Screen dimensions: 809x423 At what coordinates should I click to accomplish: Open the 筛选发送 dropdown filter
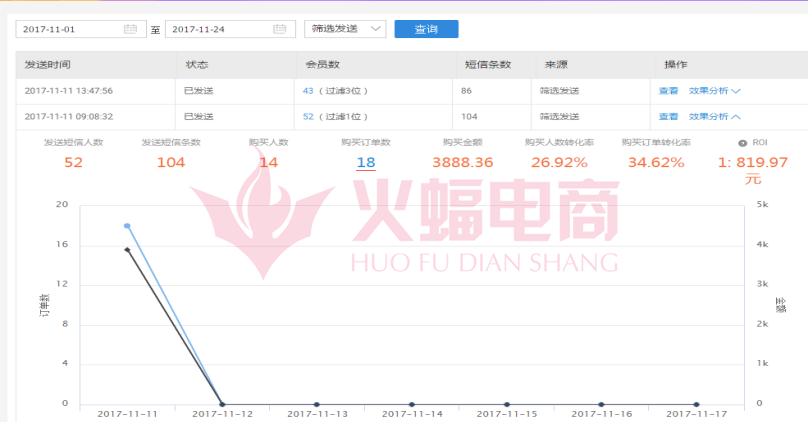pyautogui.click(x=345, y=29)
